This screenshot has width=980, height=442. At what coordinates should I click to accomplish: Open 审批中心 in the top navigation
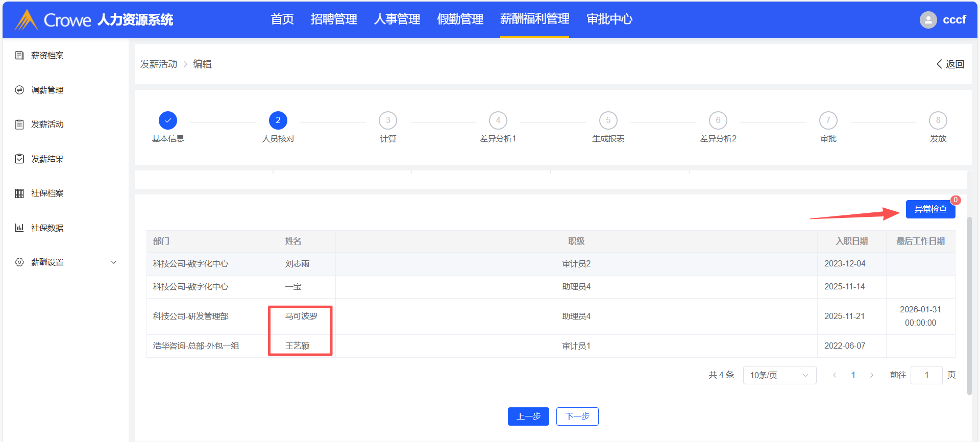[609, 19]
